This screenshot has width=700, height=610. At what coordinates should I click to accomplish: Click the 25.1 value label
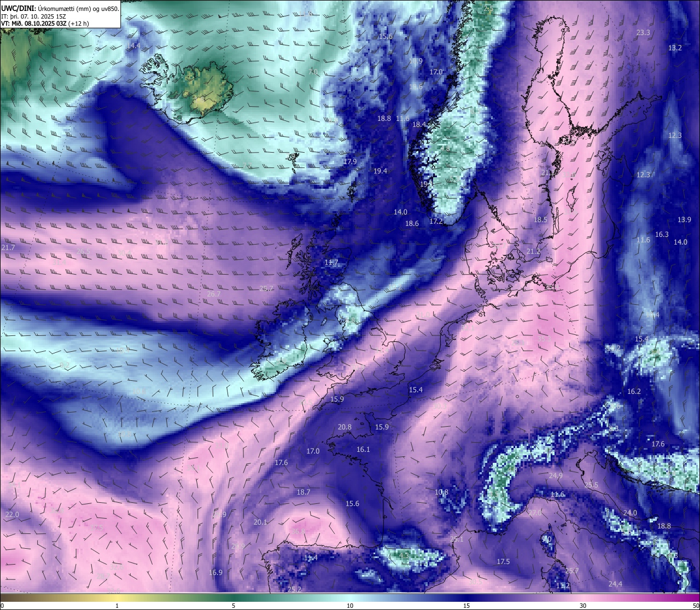click(x=457, y=539)
